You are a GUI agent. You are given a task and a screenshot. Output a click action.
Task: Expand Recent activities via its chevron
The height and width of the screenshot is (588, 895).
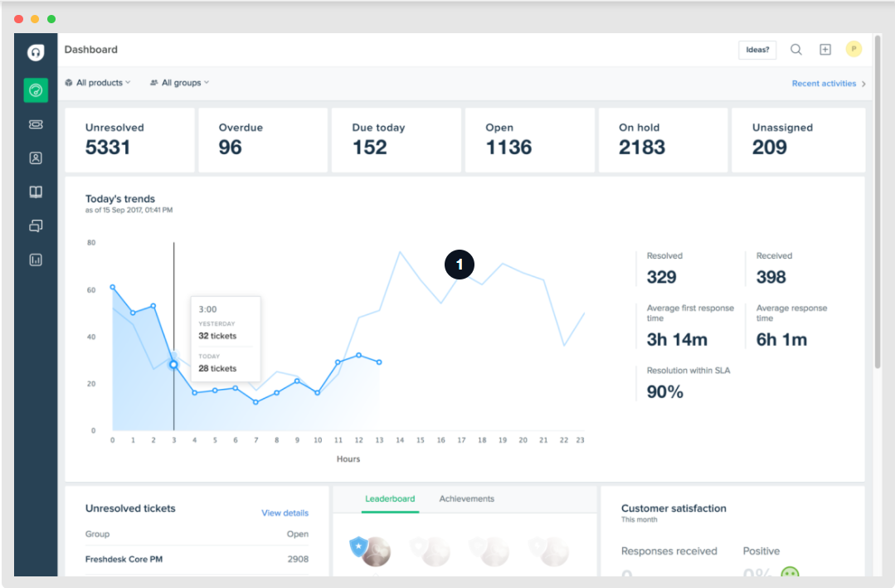click(x=863, y=83)
